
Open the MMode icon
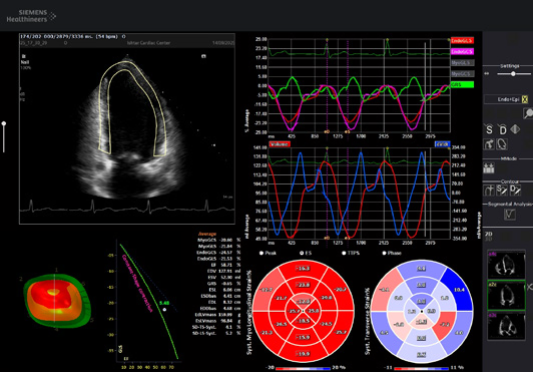(x=489, y=168)
